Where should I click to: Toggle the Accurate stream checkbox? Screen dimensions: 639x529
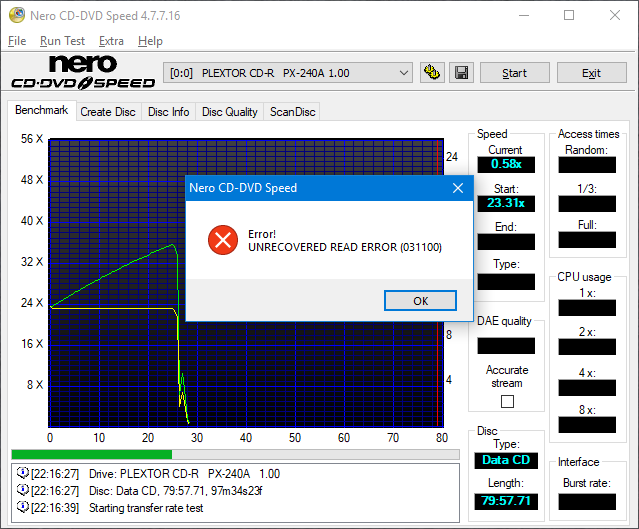pyautogui.click(x=507, y=401)
